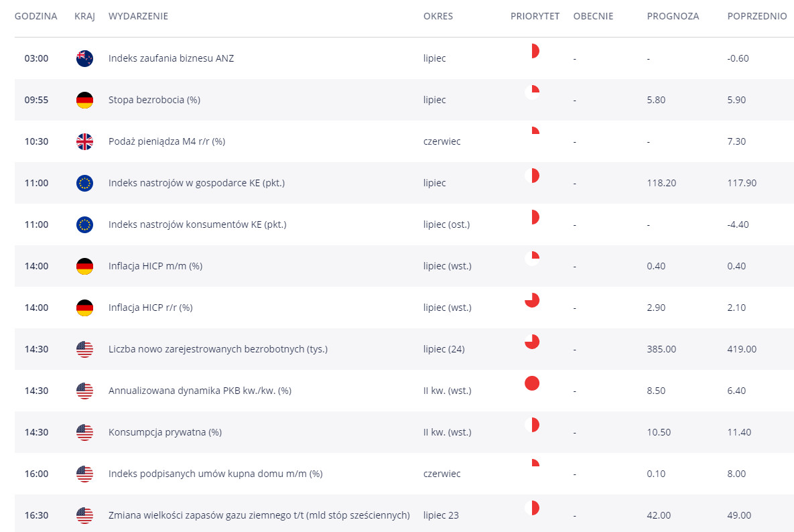
Task: Click forecast value 8.50
Action: point(656,390)
